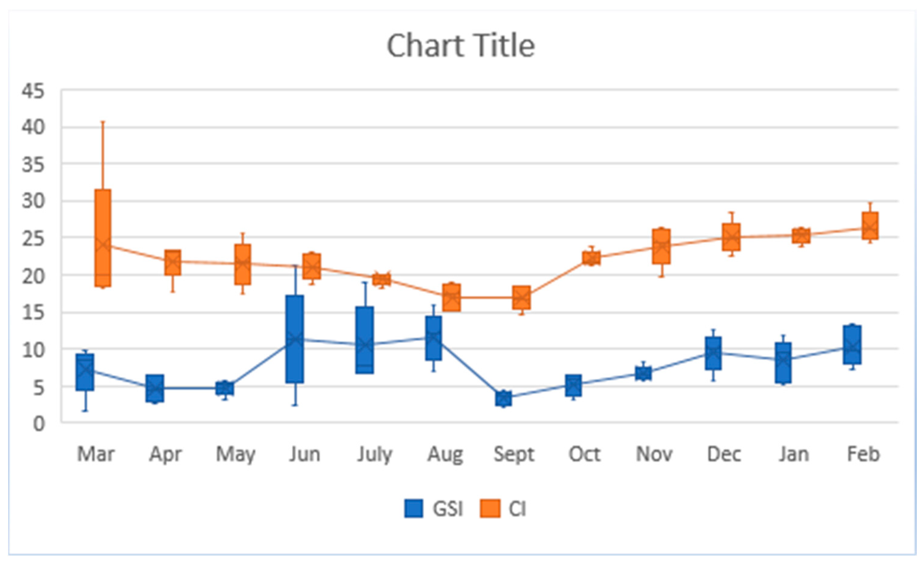Click the CI legend label

(x=517, y=509)
